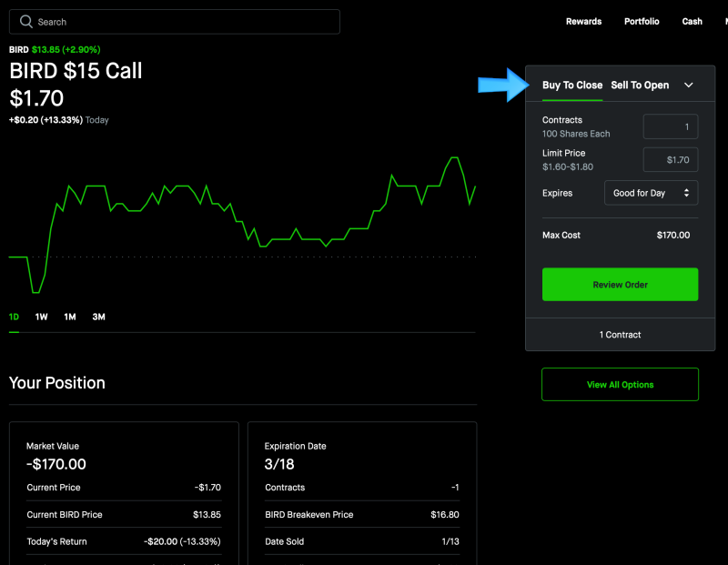The image size is (728, 565).
Task: Switch chart to 1M range
Action: click(70, 317)
